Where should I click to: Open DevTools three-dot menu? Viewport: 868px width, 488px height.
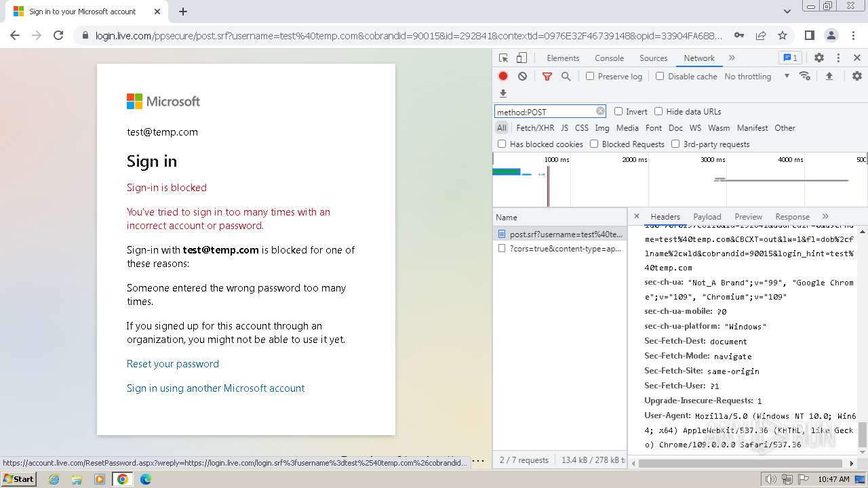pos(838,58)
